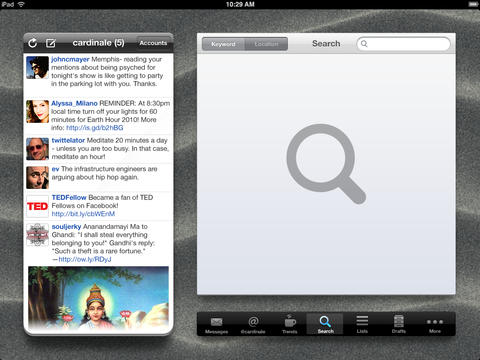Select the Keyword search mode
Screen dimensions: 480x360
click(x=223, y=44)
